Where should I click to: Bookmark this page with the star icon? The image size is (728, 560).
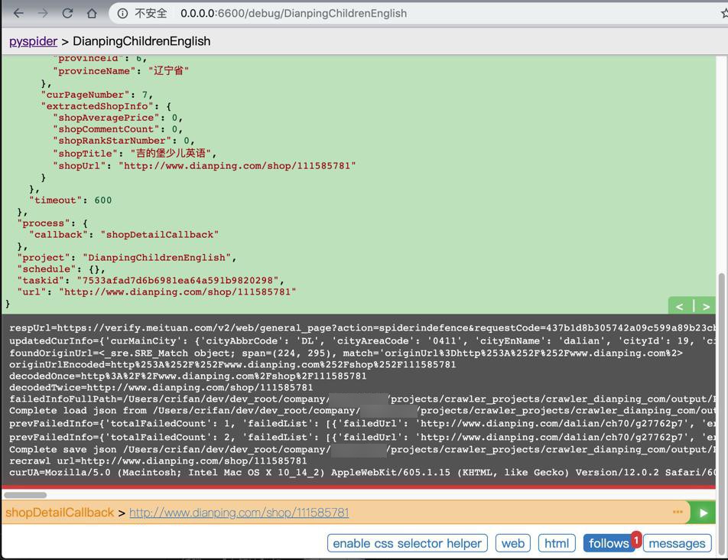click(x=724, y=14)
